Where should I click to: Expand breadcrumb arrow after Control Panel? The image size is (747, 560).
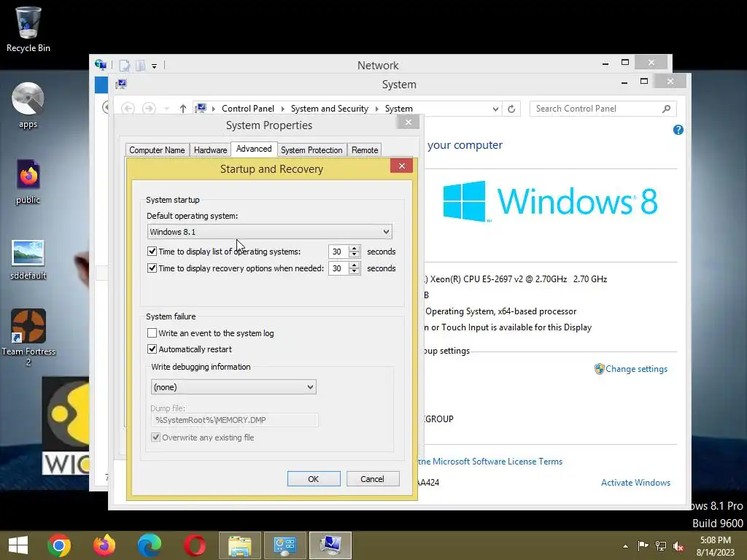pos(282,109)
